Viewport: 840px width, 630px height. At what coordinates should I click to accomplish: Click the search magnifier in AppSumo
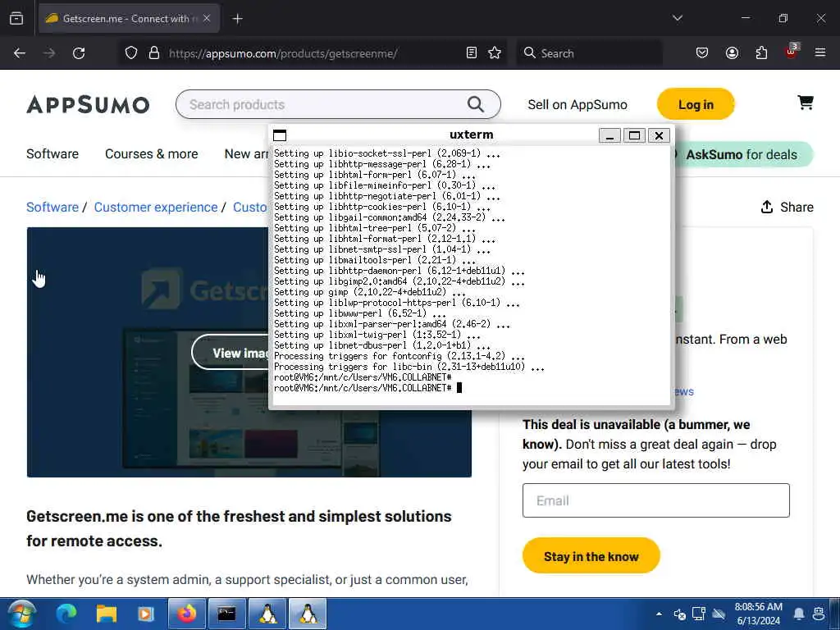click(475, 104)
